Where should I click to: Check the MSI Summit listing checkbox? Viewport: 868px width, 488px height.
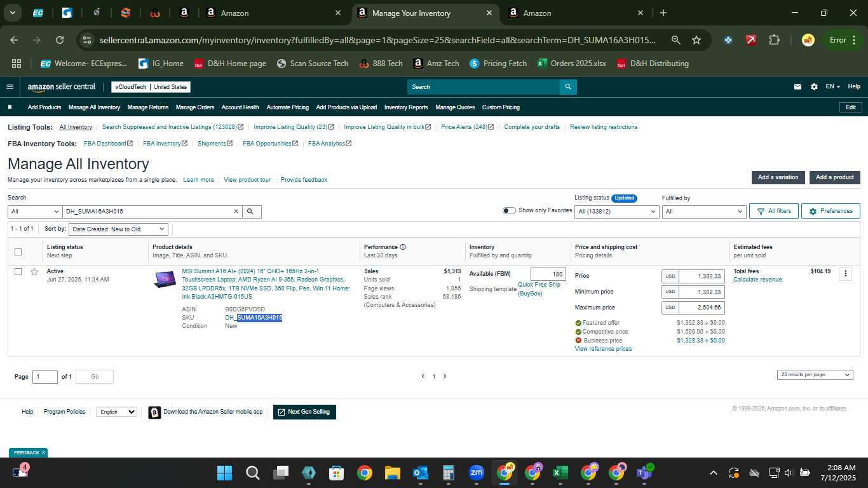(x=18, y=272)
